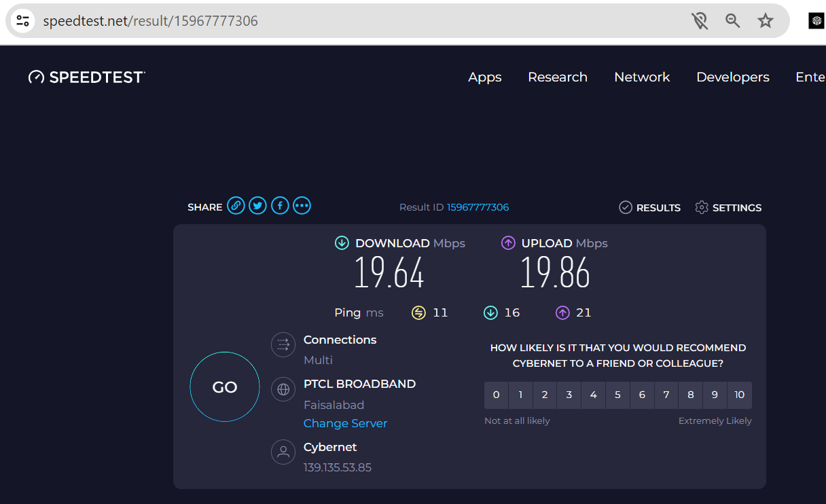Viewport: 826px width, 504px height.
Task: Click the browser address bar URL
Action: point(151,21)
